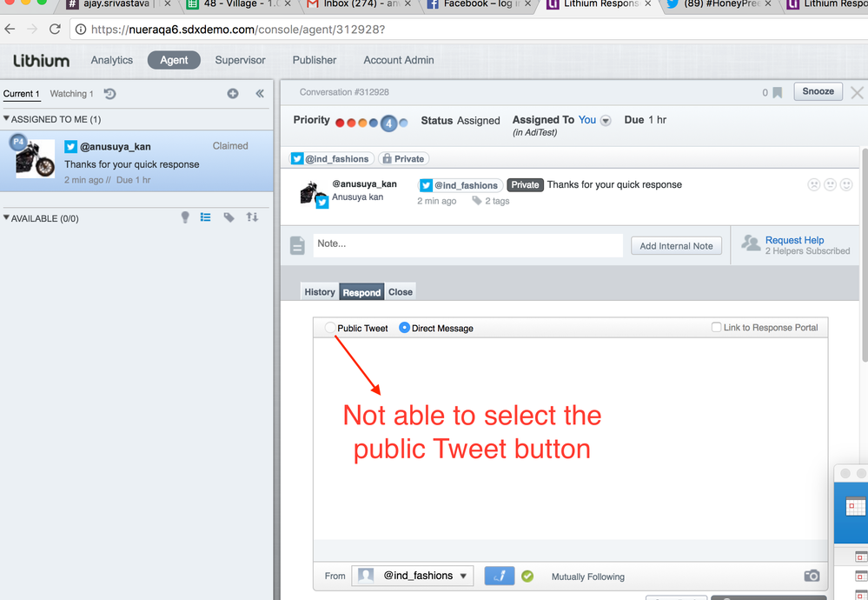Switch to the #HoneyPree Twitter browser tab
This screenshot has width=868, height=600.
click(x=719, y=4)
